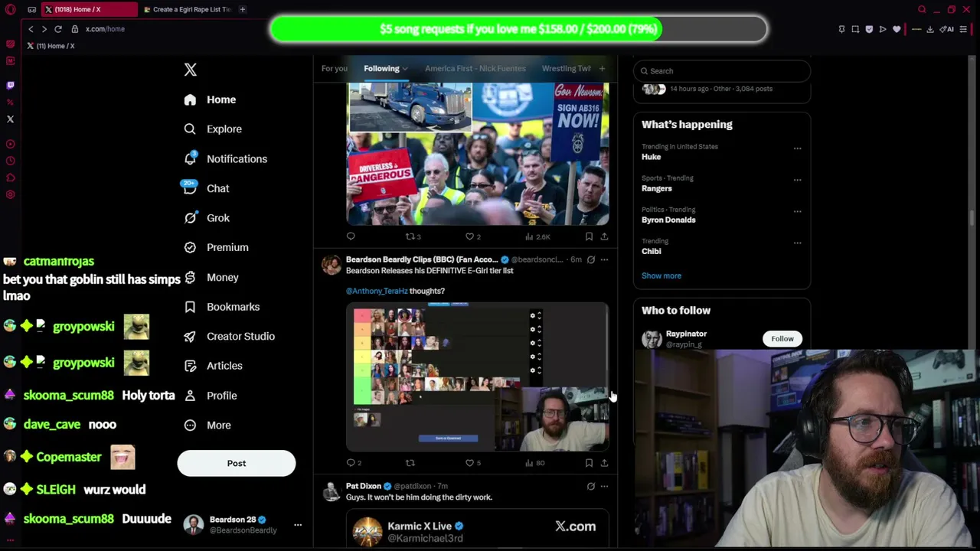Go to Home in the left navigation
Viewport: 980px width, 551px height.
pos(211,99)
